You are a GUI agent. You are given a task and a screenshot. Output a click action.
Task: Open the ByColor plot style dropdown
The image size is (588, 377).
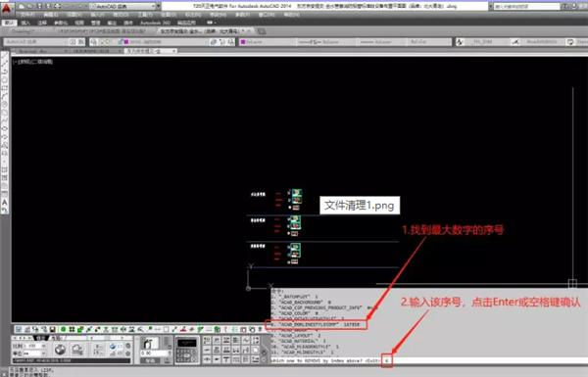coord(429,42)
